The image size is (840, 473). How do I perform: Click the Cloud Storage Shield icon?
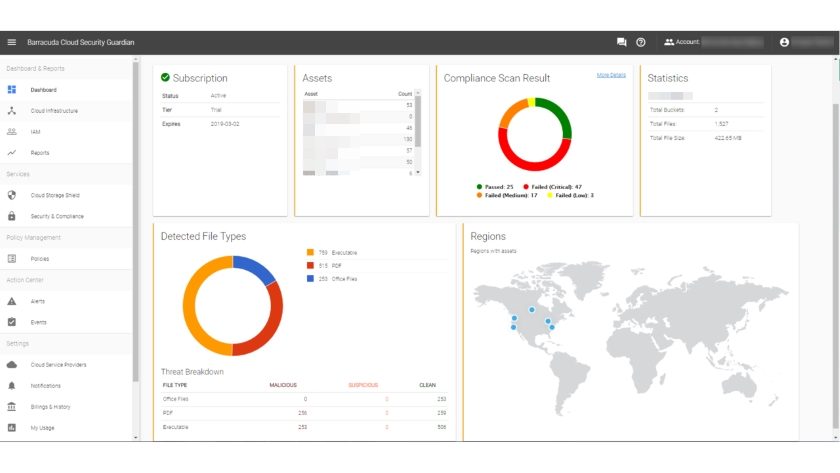12,195
